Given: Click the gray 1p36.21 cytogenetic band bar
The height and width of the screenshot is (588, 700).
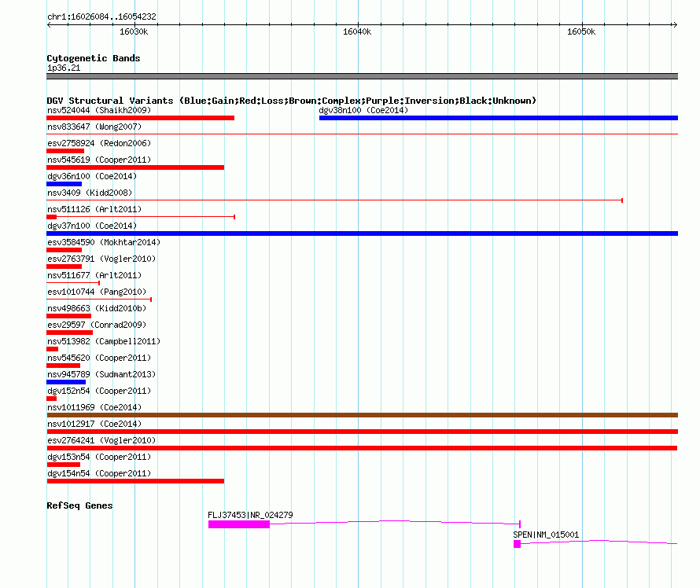Looking at the screenshot, I should point(363,76).
